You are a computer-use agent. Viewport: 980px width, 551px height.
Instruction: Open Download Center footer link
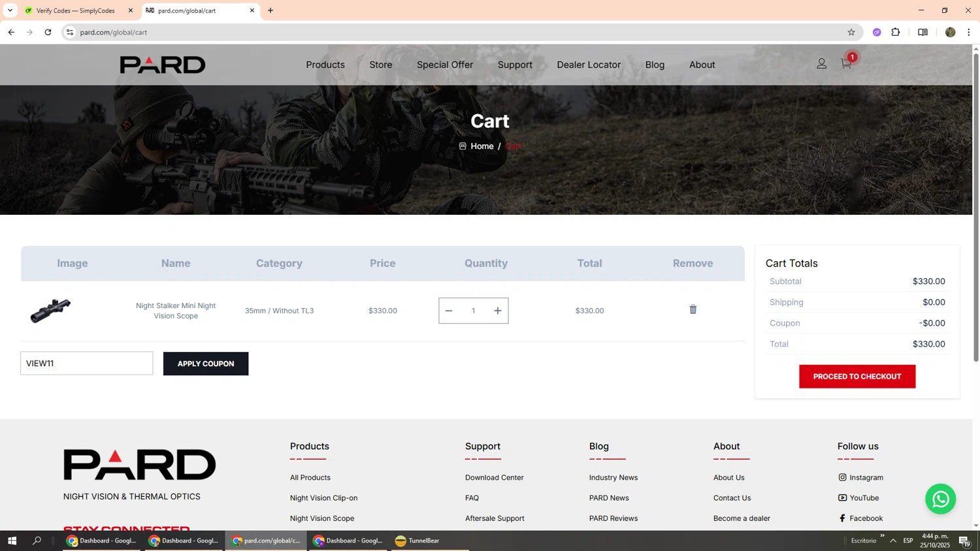coord(495,477)
